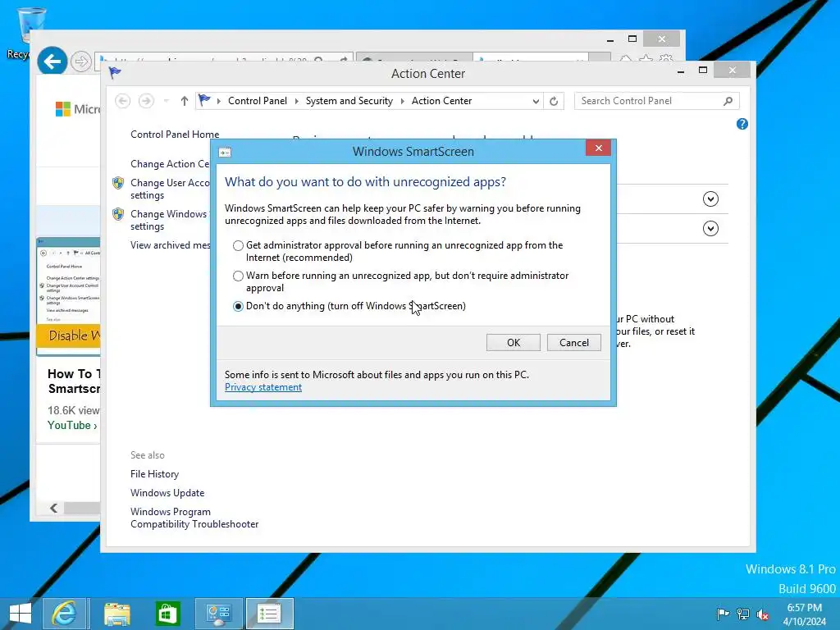Open File Explorer from taskbar
This screenshot has height=630, width=840.
[116, 614]
